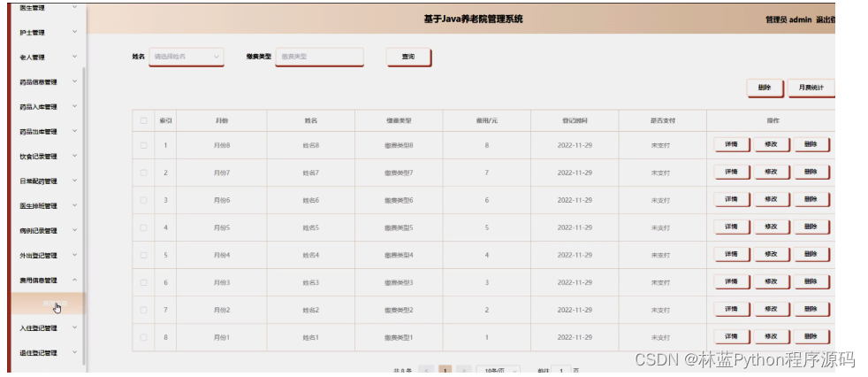Screen dimensions: 868x377
Task: Select the highlighted submenu under 费用信息管理
Action: (49, 304)
